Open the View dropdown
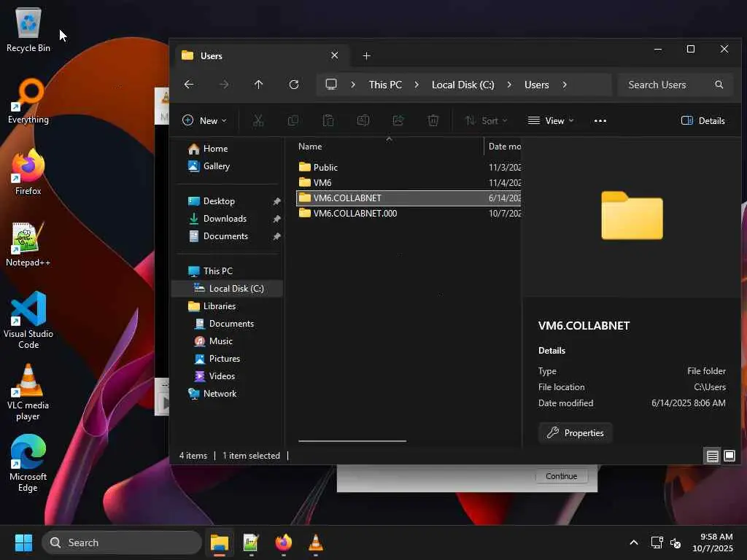 coord(551,120)
